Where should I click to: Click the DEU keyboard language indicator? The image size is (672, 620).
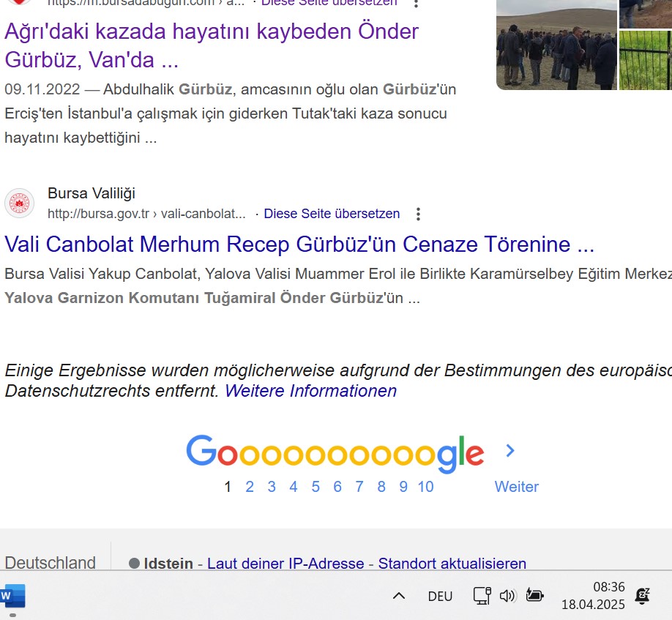[x=440, y=596]
